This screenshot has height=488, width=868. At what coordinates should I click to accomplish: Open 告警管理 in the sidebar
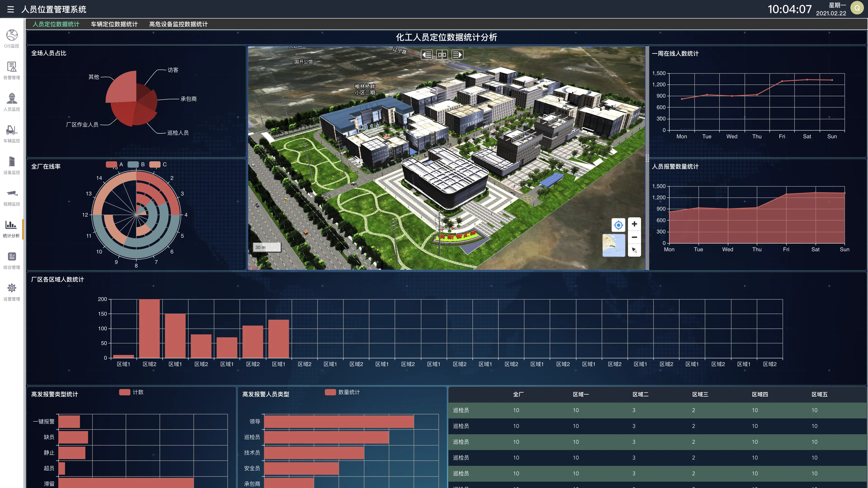tap(12, 70)
